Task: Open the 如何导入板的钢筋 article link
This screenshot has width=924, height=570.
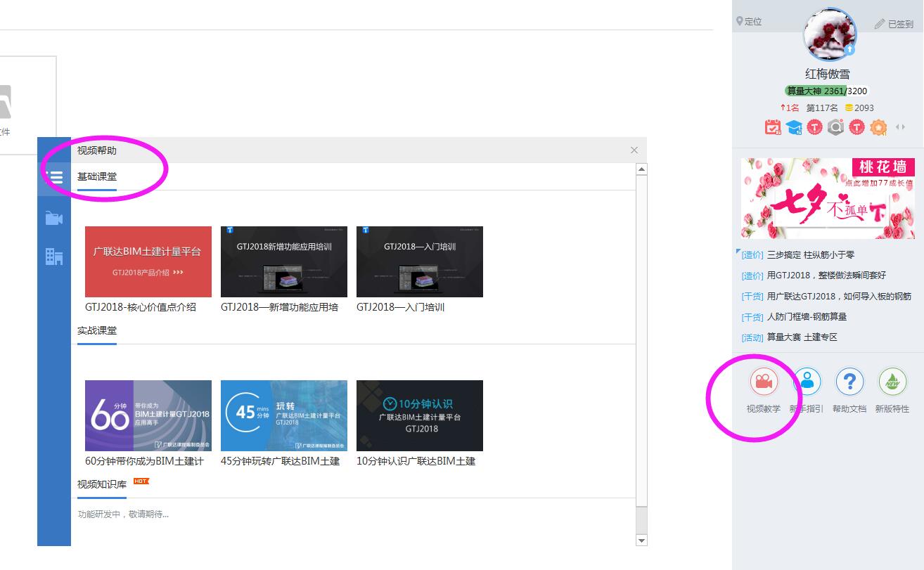Action: pos(839,297)
